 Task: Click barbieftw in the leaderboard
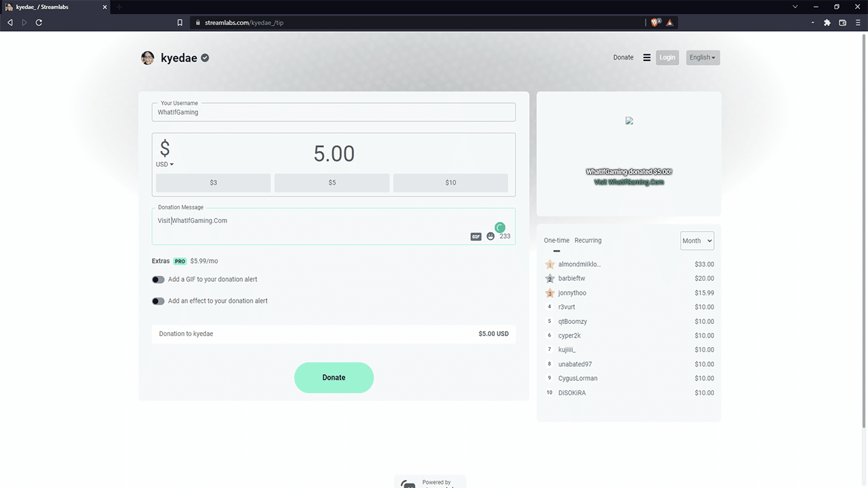click(x=572, y=279)
